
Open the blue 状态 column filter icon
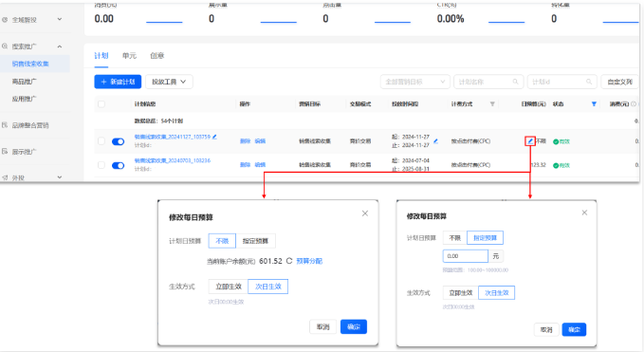tap(594, 104)
